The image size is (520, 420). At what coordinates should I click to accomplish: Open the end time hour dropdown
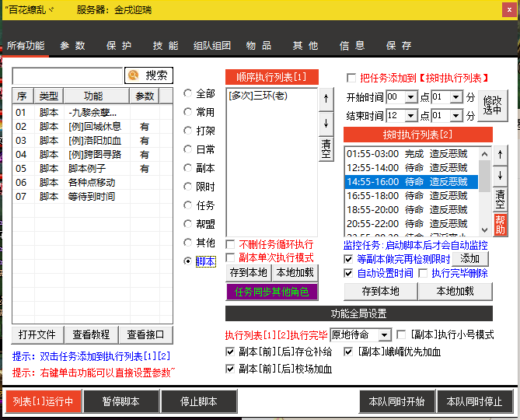(411, 116)
